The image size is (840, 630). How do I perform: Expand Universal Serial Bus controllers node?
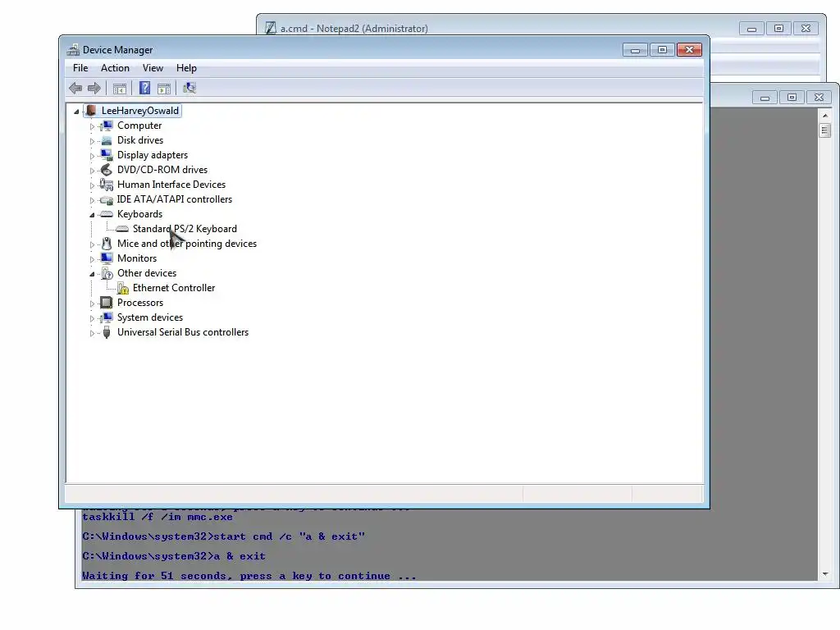(92, 333)
